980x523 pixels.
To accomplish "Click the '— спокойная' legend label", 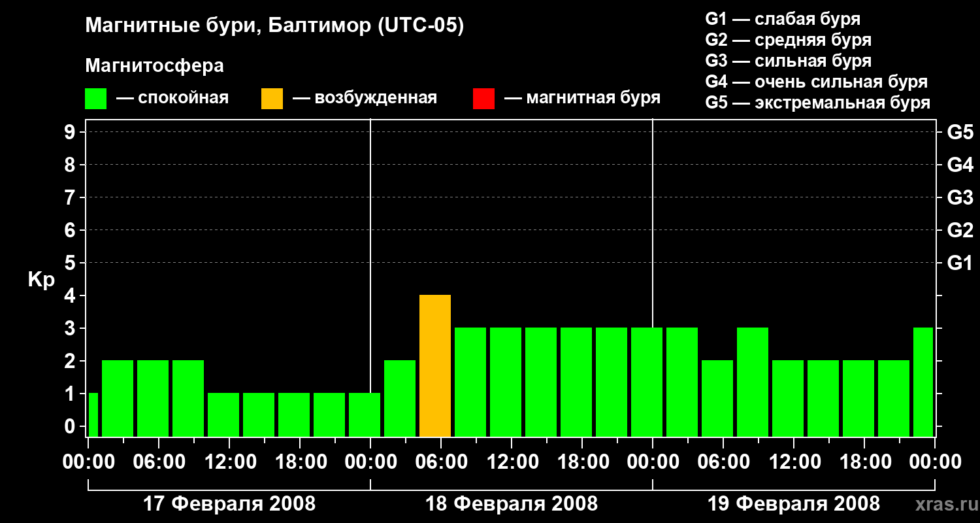I will (x=172, y=99).
